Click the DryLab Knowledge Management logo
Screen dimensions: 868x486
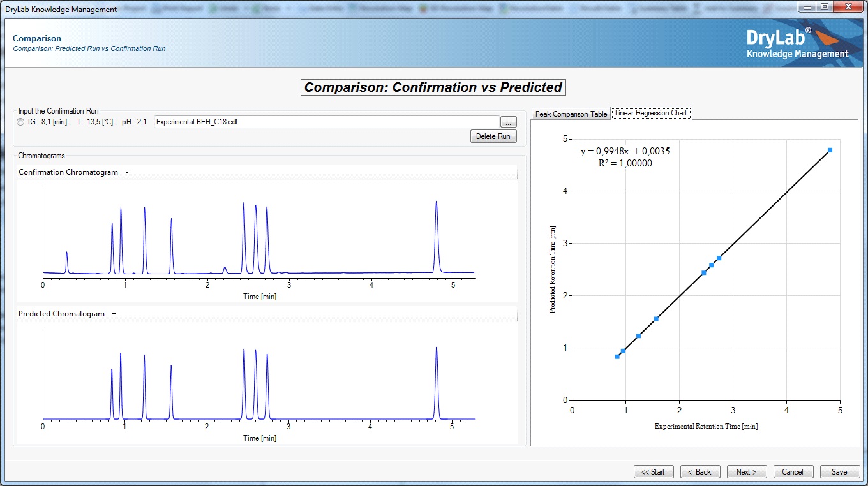pos(797,43)
